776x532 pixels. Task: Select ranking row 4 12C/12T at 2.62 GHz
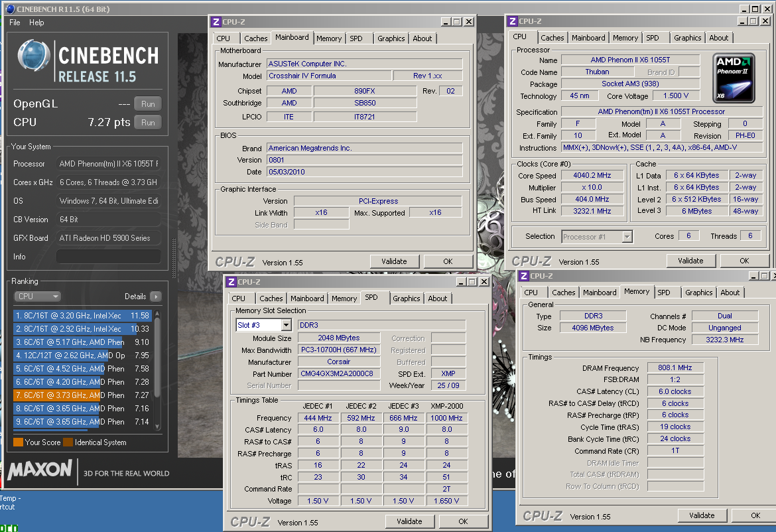click(82, 356)
